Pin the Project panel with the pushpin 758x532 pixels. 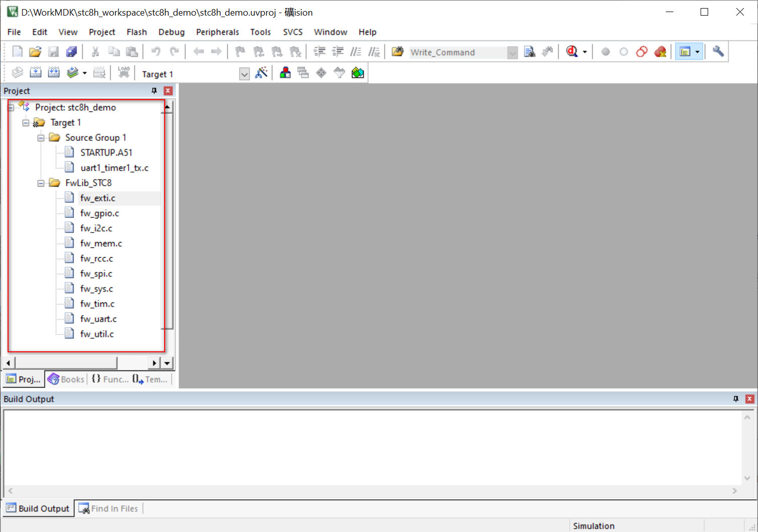(154, 91)
